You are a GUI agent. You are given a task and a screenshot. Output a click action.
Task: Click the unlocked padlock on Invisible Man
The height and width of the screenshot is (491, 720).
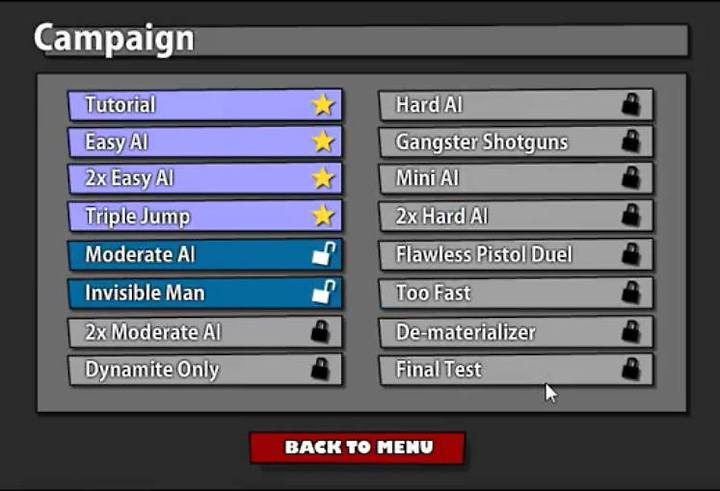click(324, 292)
